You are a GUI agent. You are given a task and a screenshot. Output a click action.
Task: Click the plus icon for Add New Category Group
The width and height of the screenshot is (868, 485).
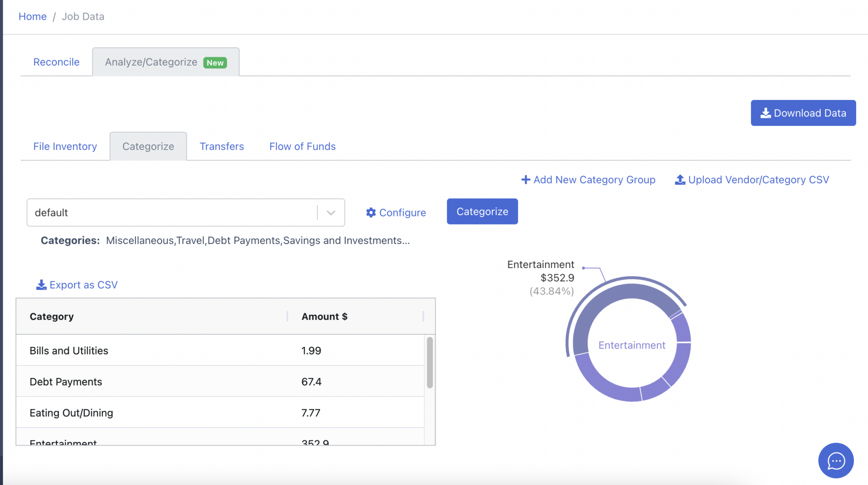pos(526,180)
